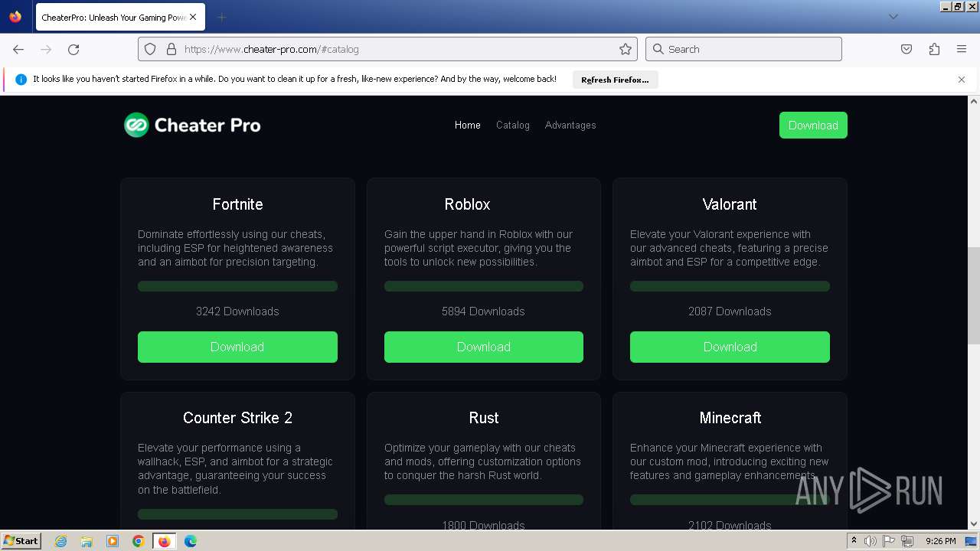
Task: Select the Catalog navigation link
Action: (x=513, y=125)
